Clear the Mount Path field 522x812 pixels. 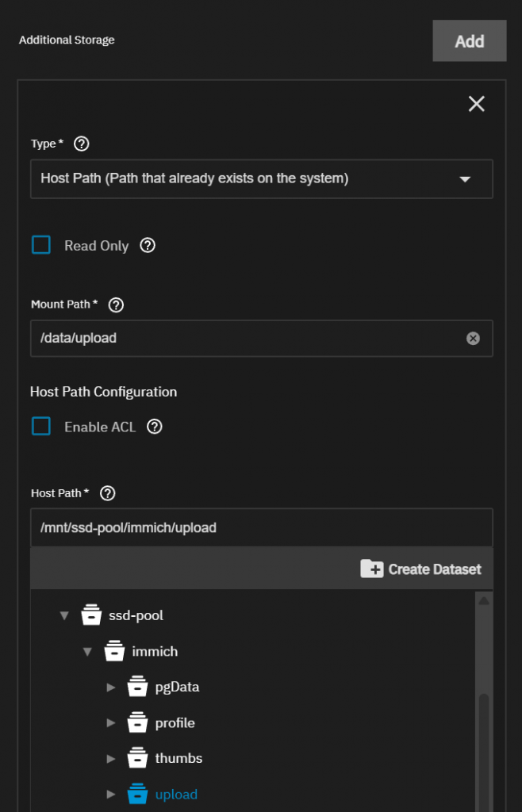[x=473, y=339]
